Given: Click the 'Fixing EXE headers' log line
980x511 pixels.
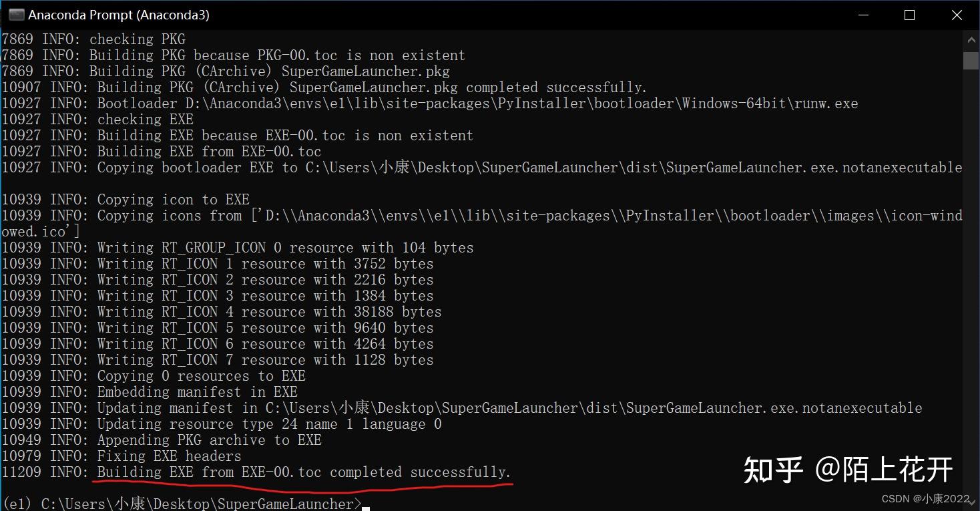Looking at the screenshot, I should [121, 456].
